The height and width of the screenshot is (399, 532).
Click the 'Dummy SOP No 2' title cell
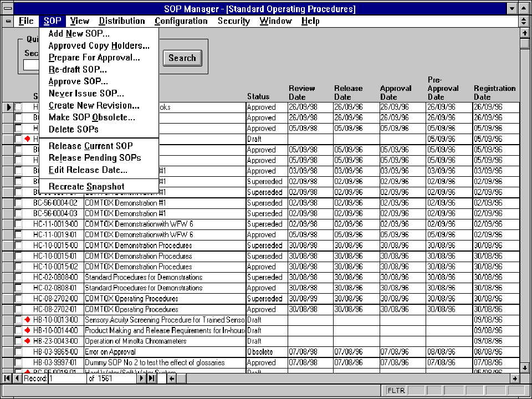point(165,362)
